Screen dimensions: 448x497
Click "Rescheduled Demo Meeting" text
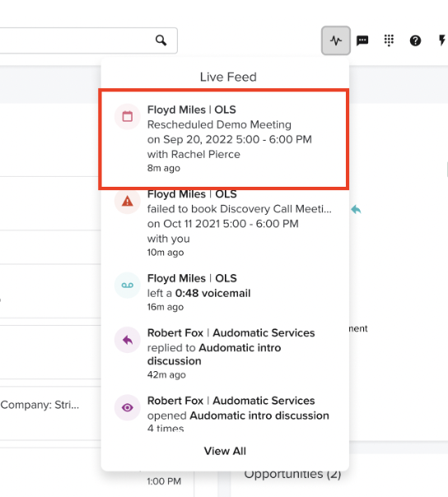point(219,124)
